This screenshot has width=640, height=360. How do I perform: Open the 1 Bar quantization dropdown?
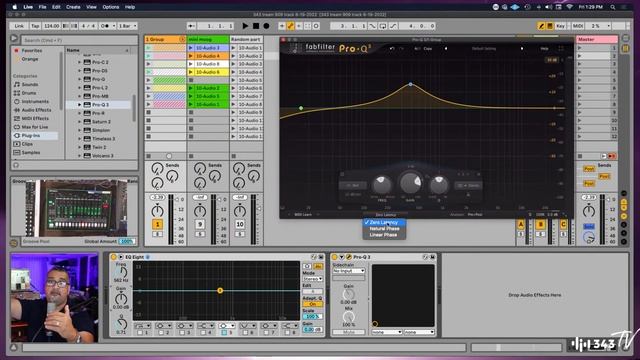(127, 26)
